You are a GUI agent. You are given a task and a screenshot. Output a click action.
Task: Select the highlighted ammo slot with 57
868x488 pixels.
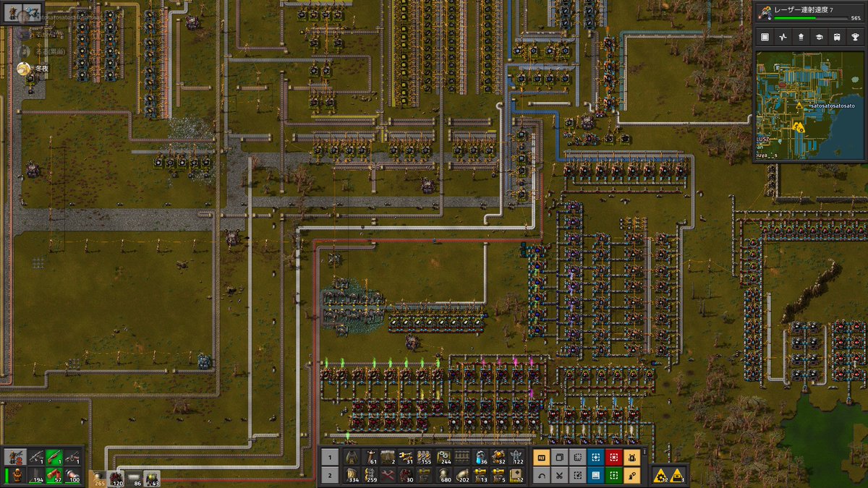(54, 475)
